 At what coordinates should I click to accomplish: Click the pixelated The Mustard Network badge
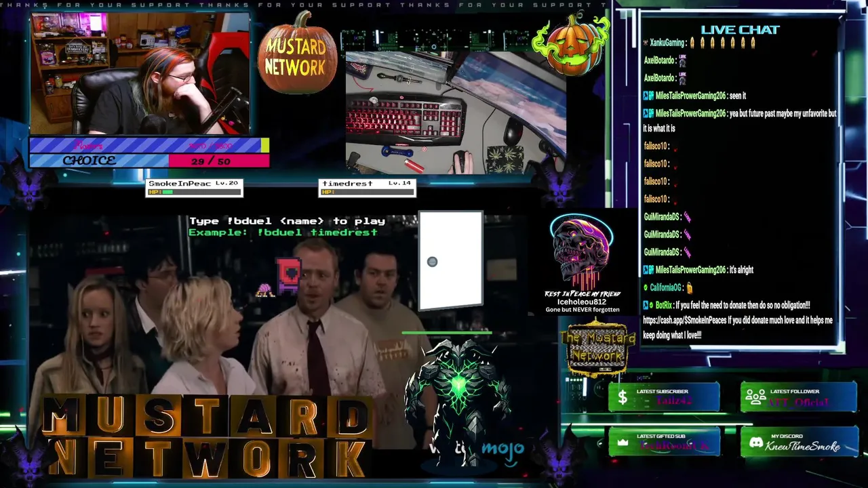[x=597, y=347]
